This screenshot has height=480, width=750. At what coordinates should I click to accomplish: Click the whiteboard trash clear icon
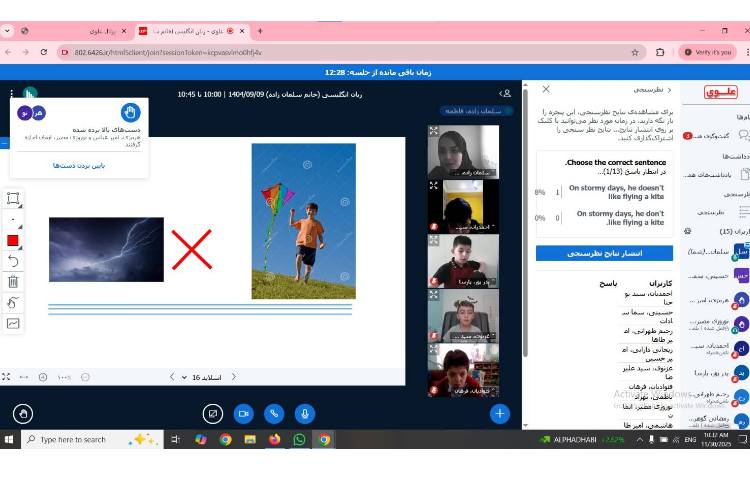13,282
